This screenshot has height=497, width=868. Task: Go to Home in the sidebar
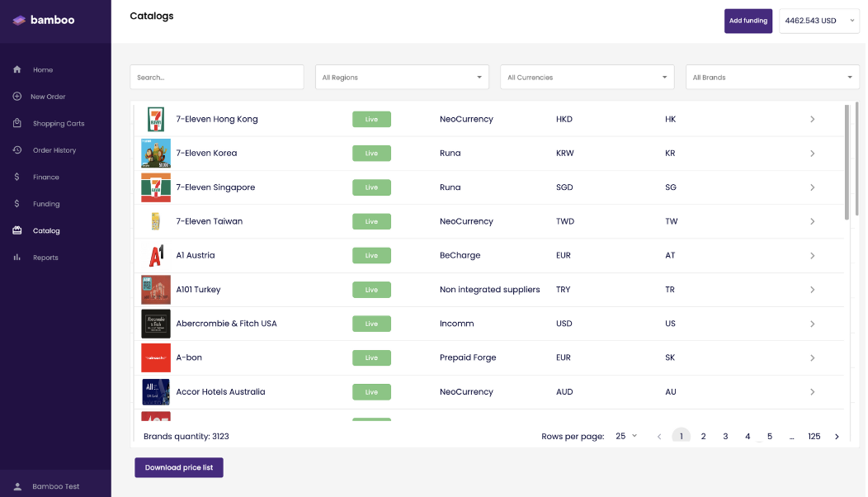43,70
